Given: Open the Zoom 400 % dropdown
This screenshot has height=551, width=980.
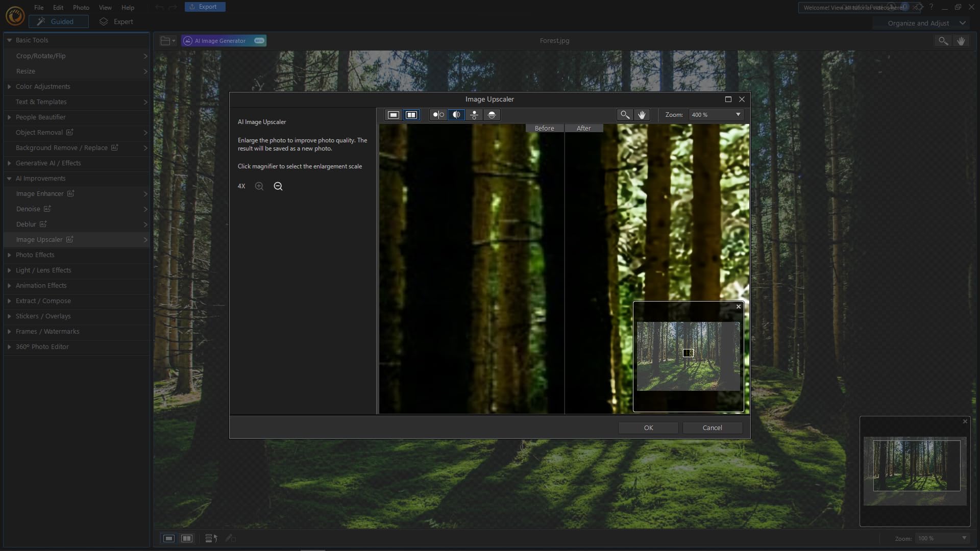Looking at the screenshot, I should (738, 115).
